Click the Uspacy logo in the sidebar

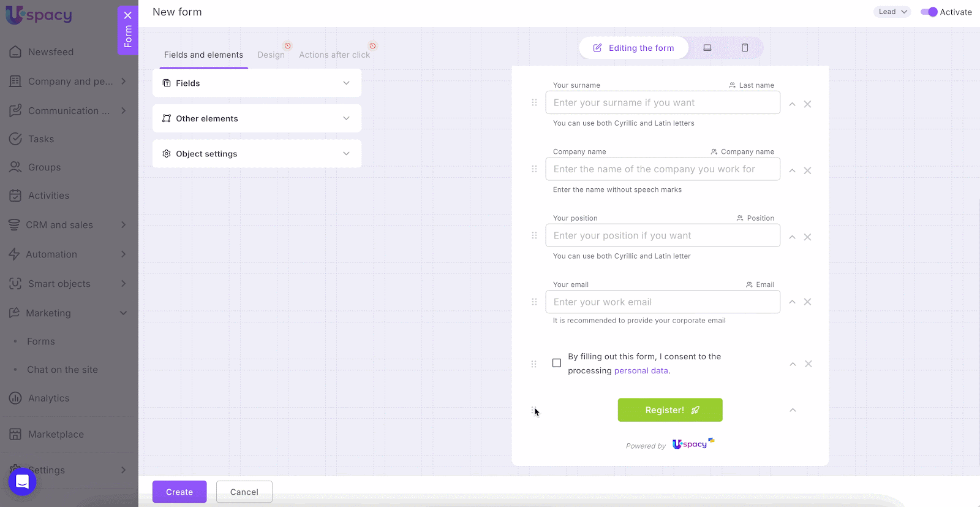[x=39, y=15]
